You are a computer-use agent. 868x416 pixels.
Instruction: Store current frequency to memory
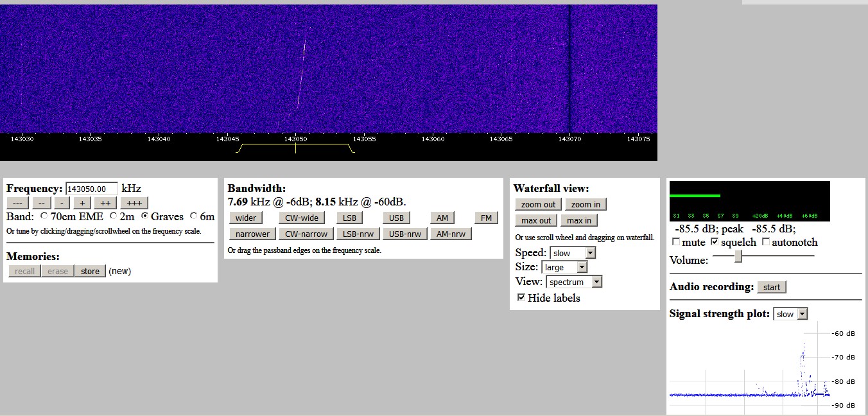[90, 271]
